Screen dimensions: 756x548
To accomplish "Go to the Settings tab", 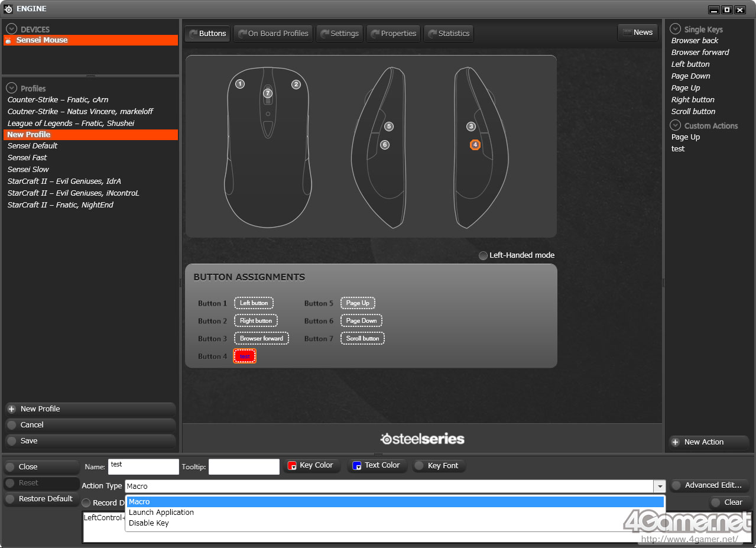I will coord(339,34).
